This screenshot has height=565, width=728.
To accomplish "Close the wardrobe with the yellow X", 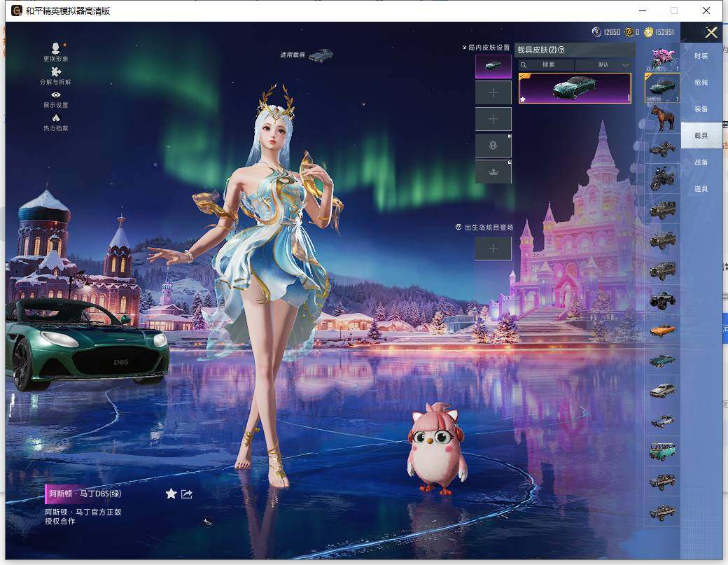I will [711, 32].
